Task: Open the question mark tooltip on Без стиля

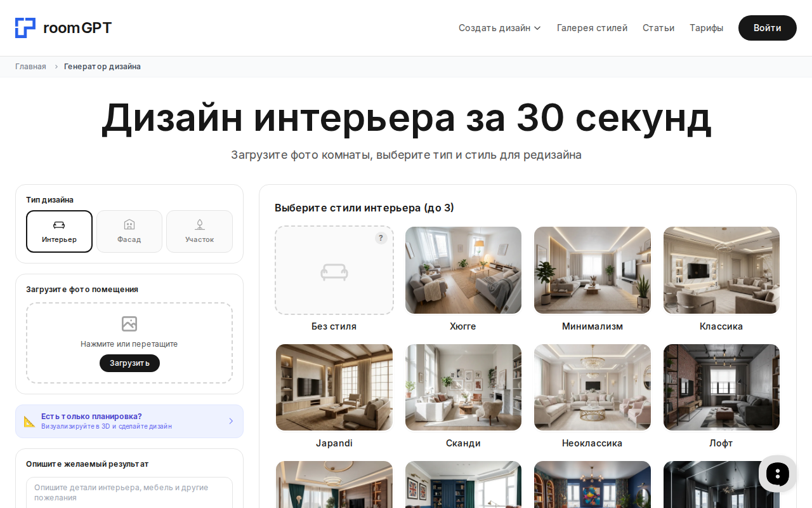Action: [381, 237]
